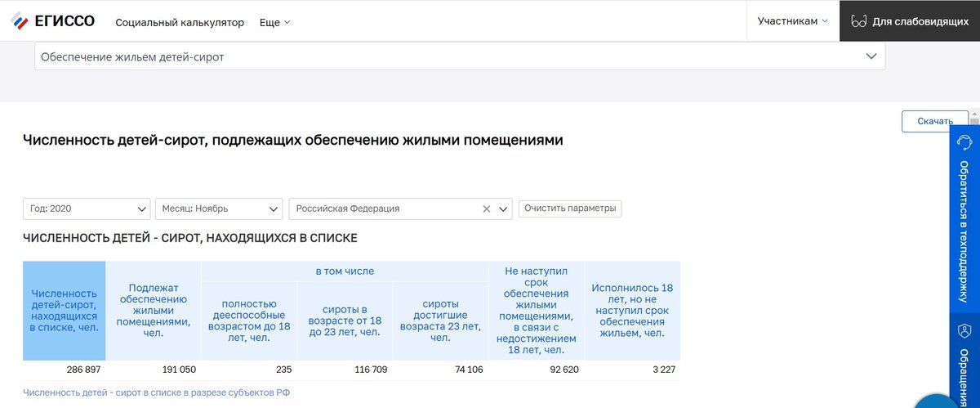Click the полностью дееспособные возрастом до 18 header

click(249, 321)
